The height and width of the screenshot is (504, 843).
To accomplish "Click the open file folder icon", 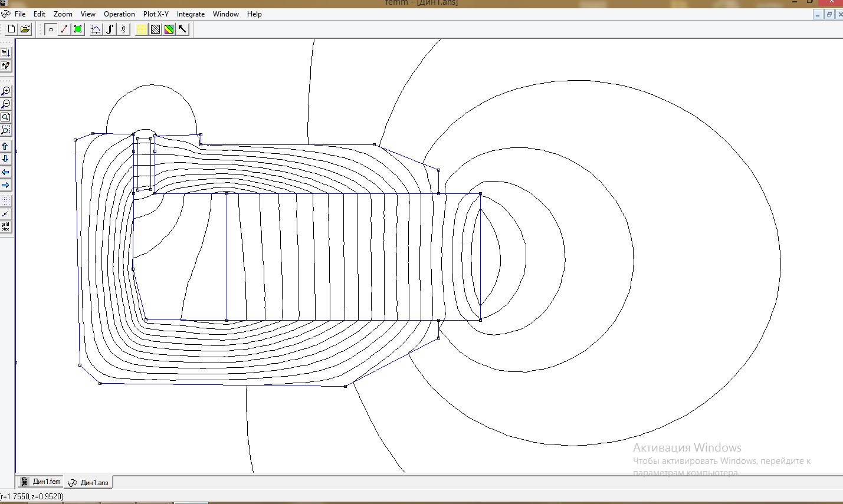I will pyautogui.click(x=25, y=29).
